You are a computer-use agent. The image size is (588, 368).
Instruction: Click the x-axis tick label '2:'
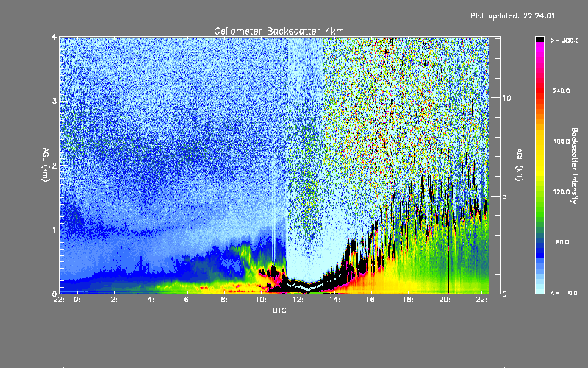[x=114, y=300]
